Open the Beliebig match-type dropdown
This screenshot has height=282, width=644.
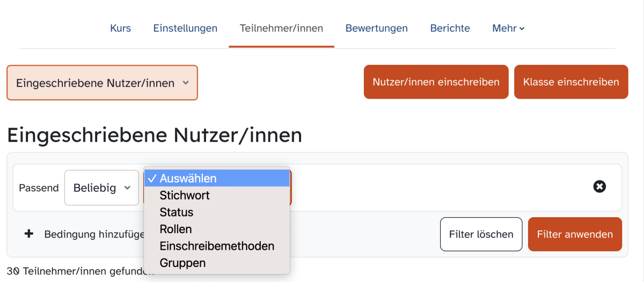(x=101, y=188)
